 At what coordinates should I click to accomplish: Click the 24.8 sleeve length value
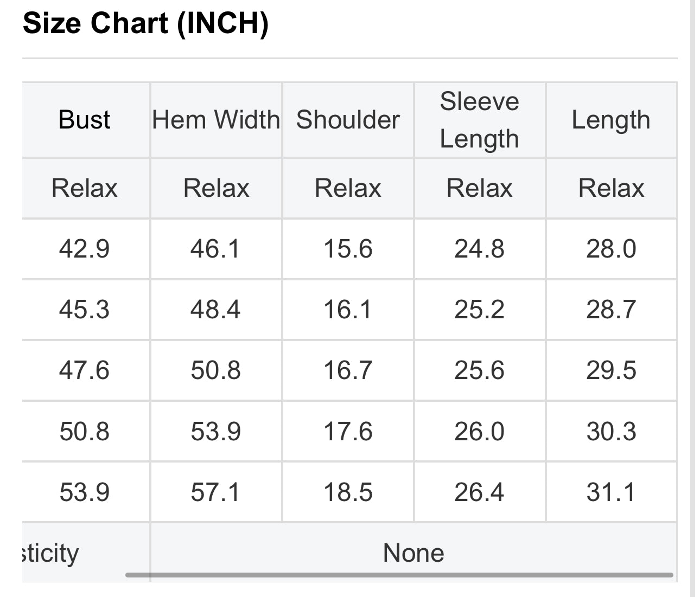(479, 249)
